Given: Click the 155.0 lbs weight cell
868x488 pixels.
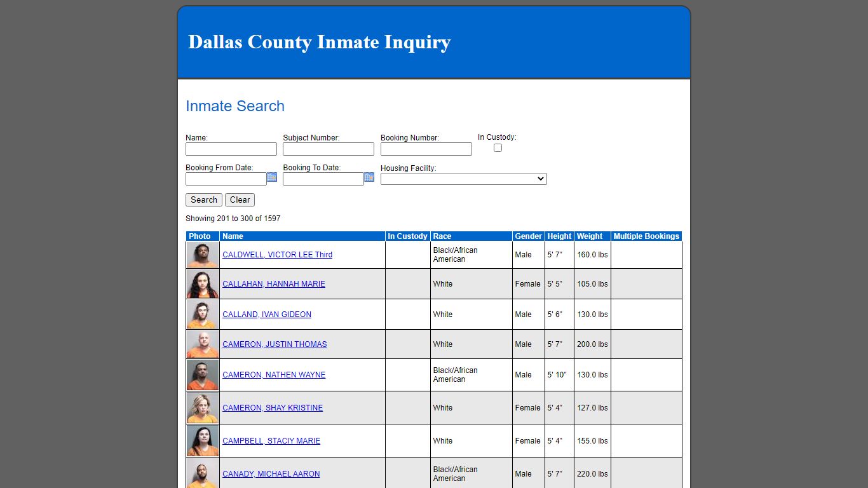Looking at the screenshot, I should point(592,441).
